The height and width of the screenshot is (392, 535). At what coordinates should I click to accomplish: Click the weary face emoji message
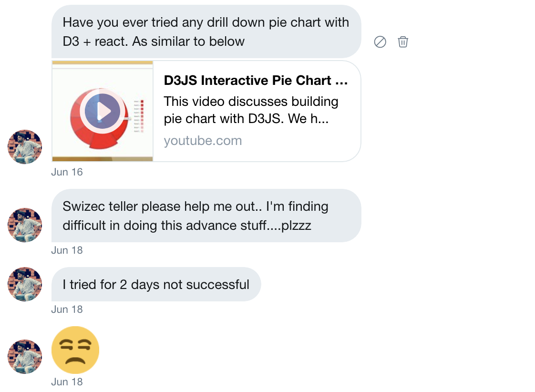[75, 350]
